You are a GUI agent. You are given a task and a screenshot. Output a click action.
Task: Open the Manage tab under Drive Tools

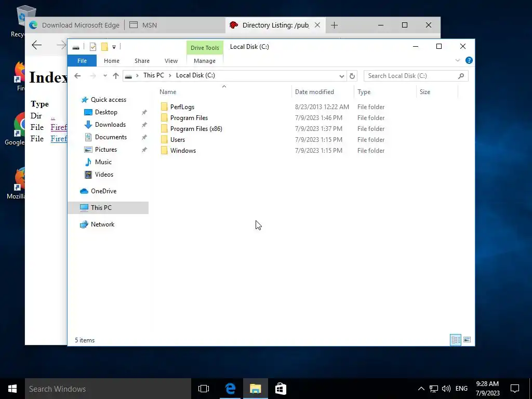205,61
